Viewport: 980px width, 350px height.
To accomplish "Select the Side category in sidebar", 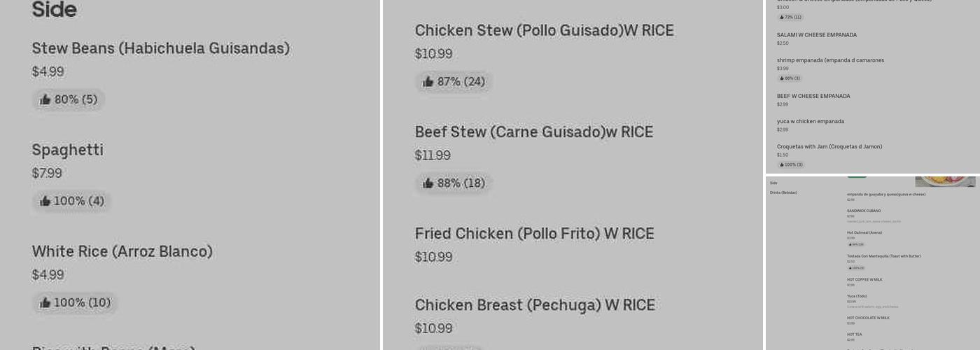I will tap(773, 183).
